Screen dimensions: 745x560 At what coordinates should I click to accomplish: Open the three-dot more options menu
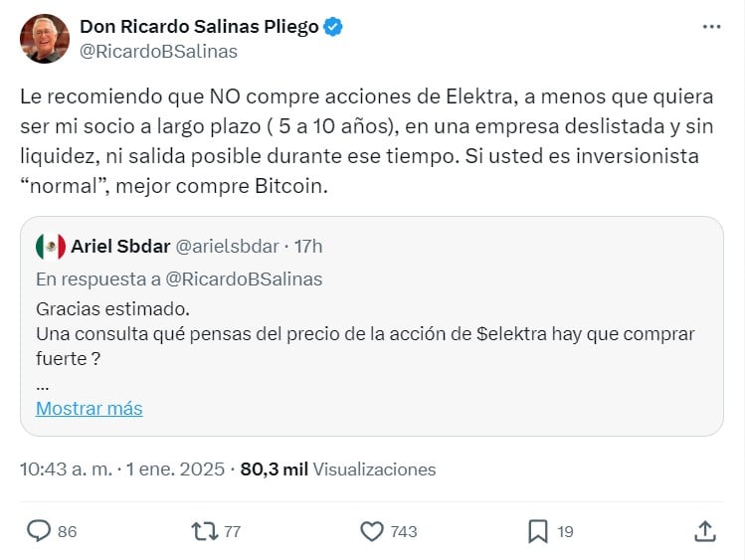point(711,27)
